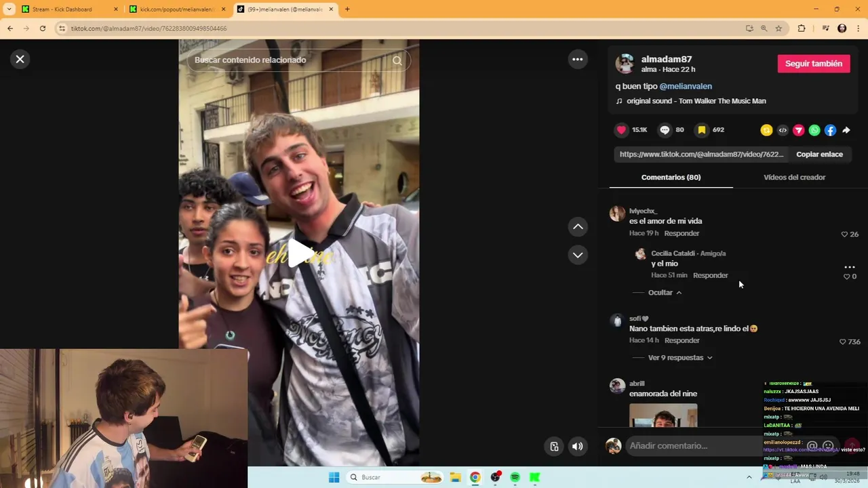Open the Chrome profile avatar

click(x=842, y=28)
